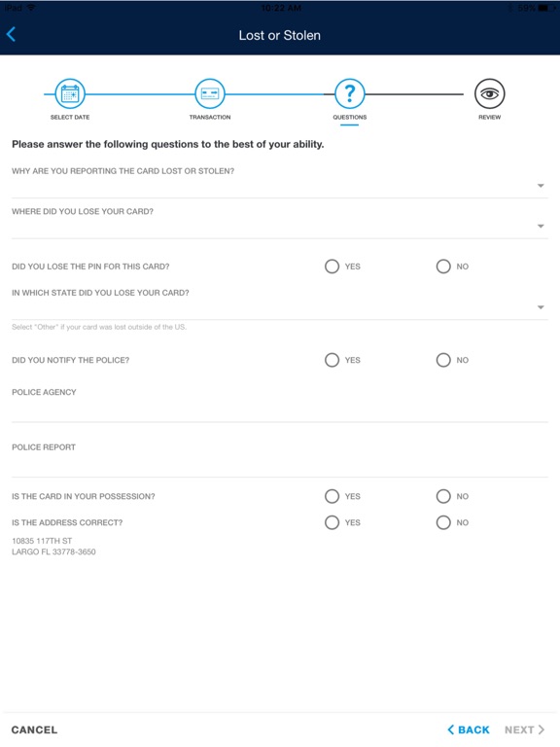The width and height of the screenshot is (560, 747).
Task: Select No for notifying the police
Action: 443,360
